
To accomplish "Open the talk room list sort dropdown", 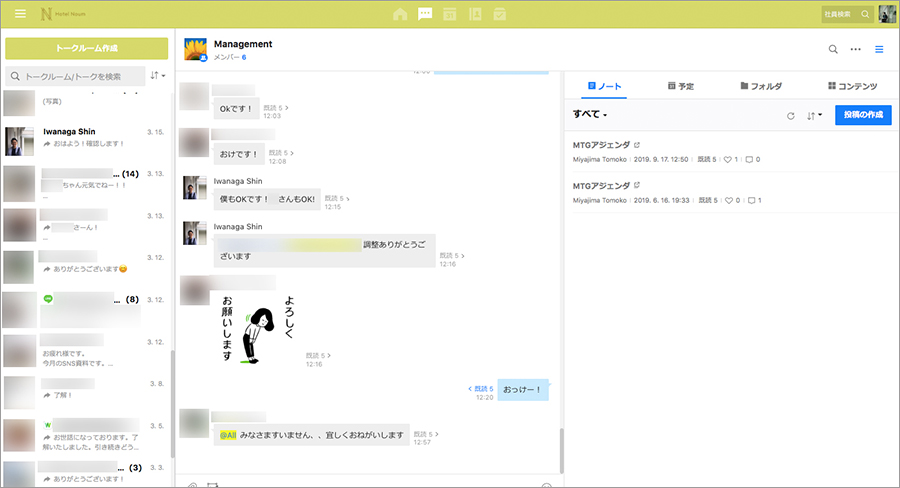I will click(157, 76).
